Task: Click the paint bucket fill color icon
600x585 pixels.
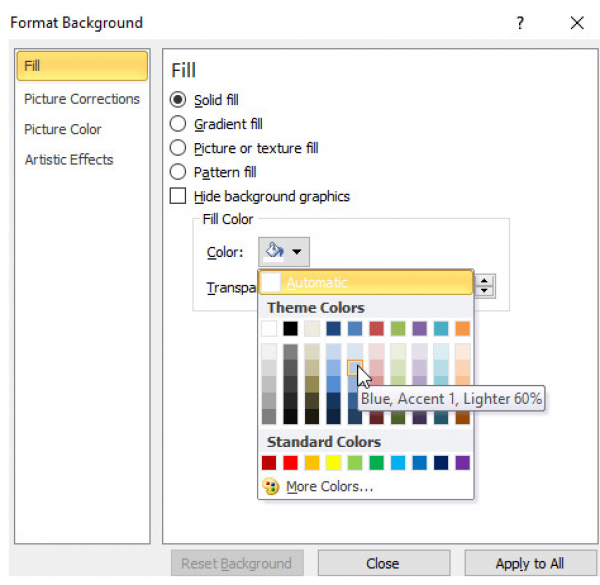Action: [275, 252]
